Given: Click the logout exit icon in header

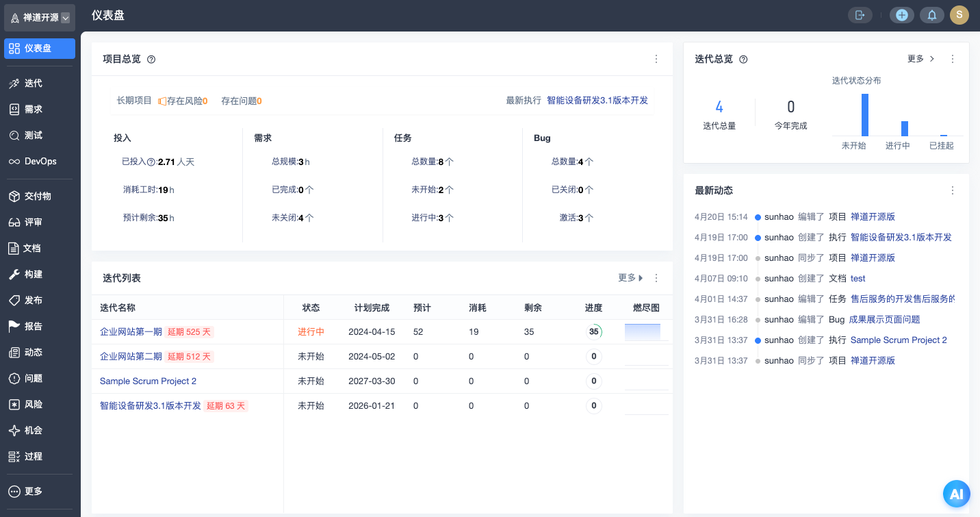Looking at the screenshot, I should click(x=860, y=15).
